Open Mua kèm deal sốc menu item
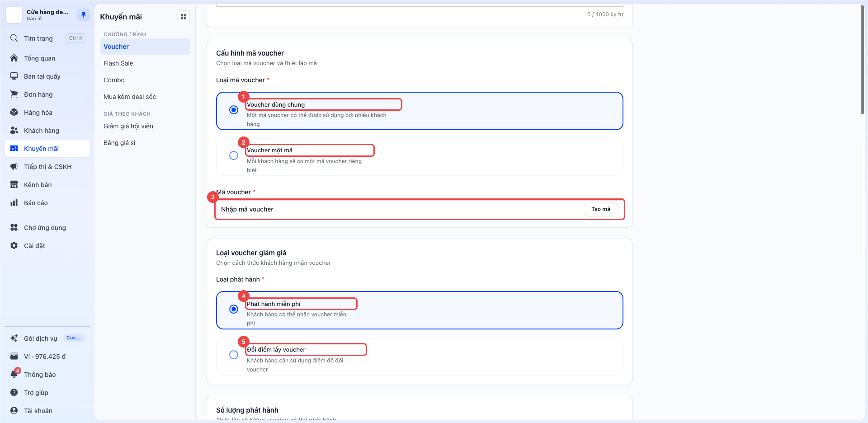This screenshot has height=423, width=868. (145, 97)
